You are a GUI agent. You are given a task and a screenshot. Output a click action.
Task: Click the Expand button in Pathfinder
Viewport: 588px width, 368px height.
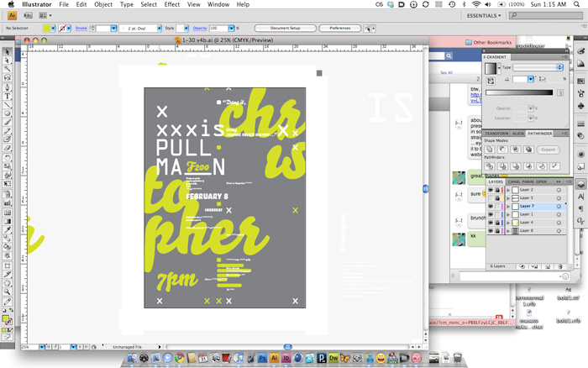[x=548, y=150]
